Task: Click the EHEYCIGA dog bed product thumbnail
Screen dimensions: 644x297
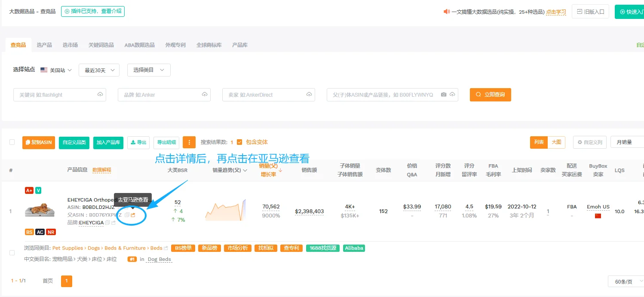Action: click(x=40, y=210)
